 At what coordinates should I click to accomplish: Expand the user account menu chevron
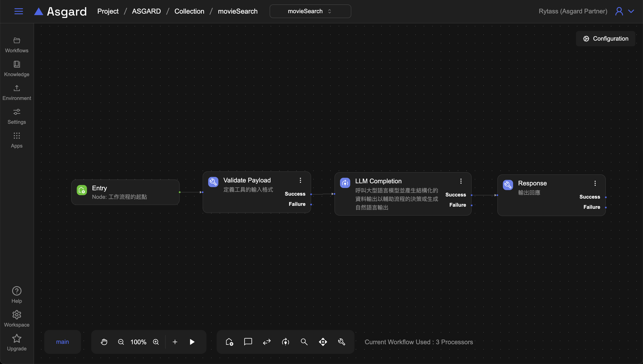point(631,11)
